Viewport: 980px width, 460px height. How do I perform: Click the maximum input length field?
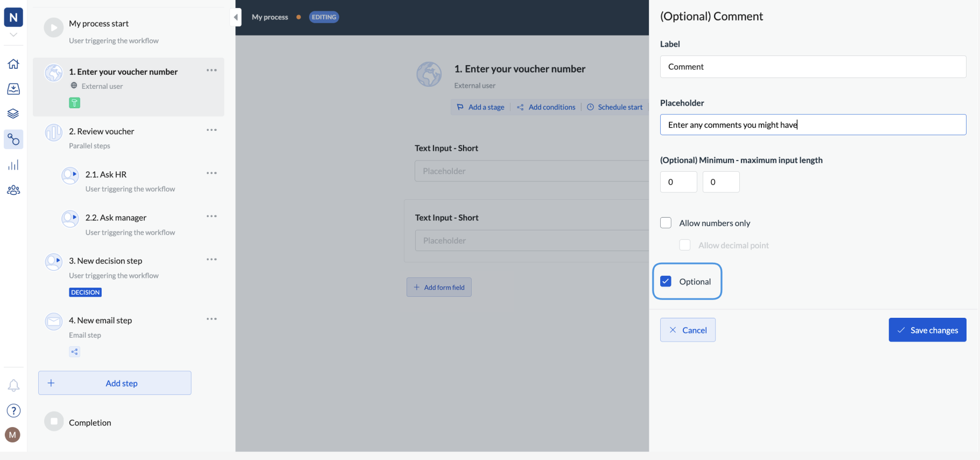[x=721, y=182]
